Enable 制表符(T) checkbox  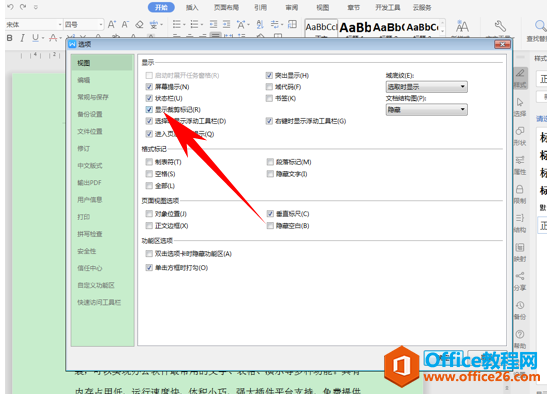(149, 162)
